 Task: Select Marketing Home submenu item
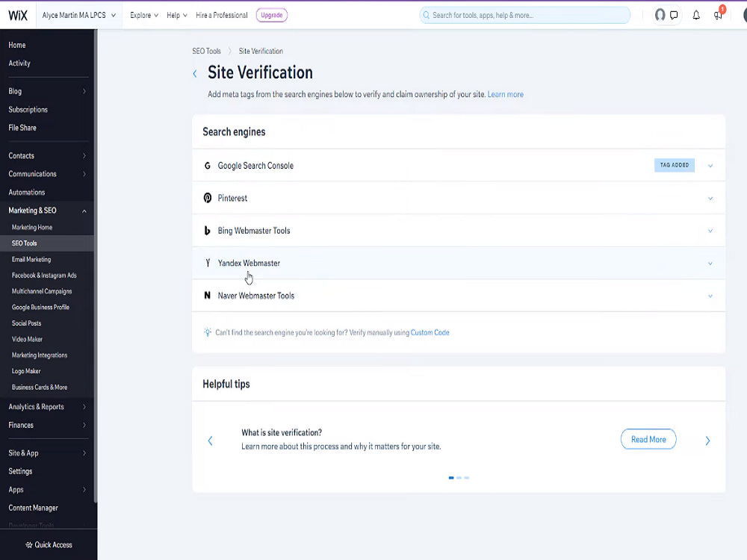(32, 227)
